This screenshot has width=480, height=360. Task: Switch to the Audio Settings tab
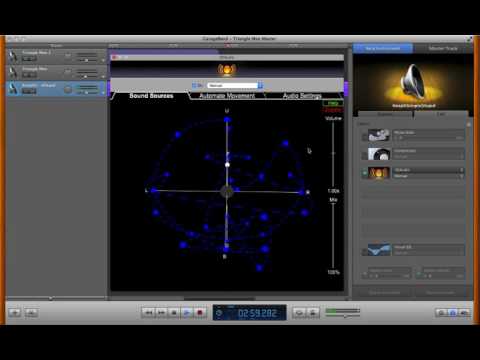tap(302, 96)
